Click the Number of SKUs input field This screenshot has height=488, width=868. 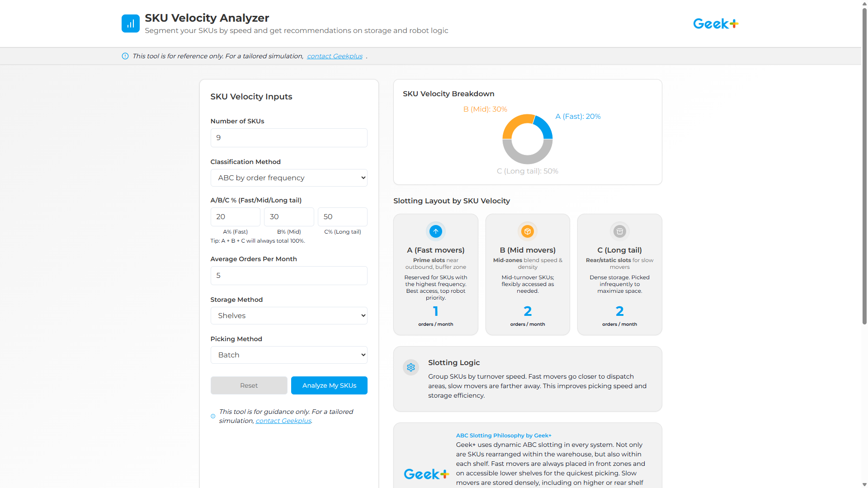coord(288,137)
